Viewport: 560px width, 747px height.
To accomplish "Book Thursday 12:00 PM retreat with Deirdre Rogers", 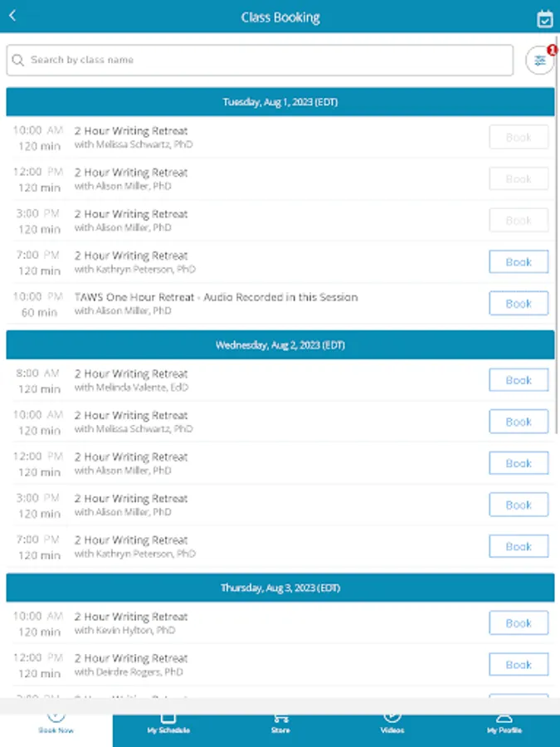I will tap(519, 665).
